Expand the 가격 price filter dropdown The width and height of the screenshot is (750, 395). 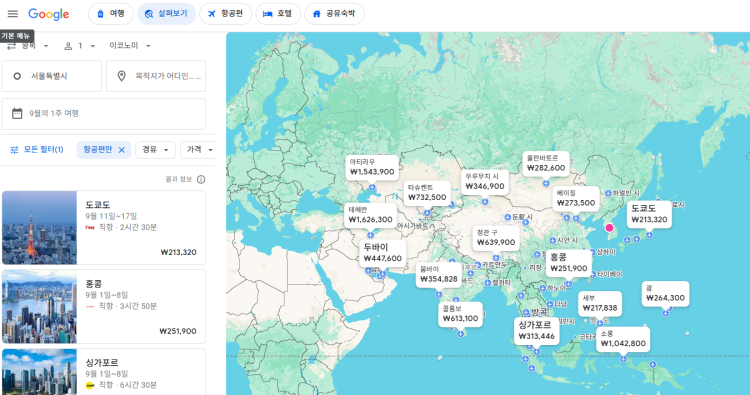coord(198,150)
